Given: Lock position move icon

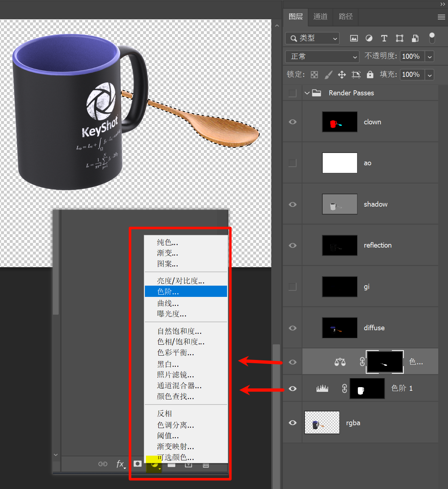Looking at the screenshot, I should [x=342, y=75].
